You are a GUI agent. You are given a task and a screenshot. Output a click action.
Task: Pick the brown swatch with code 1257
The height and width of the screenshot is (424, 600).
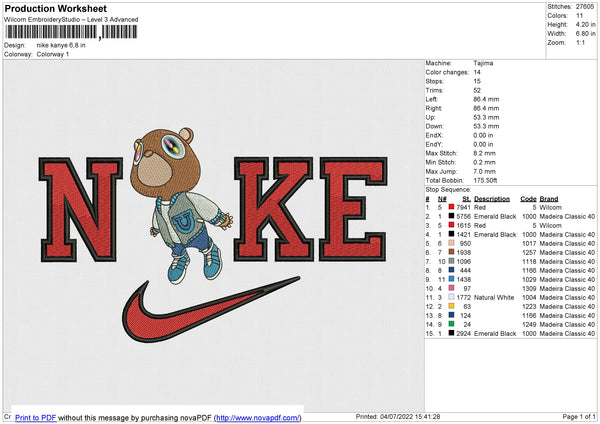pos(452,253)
